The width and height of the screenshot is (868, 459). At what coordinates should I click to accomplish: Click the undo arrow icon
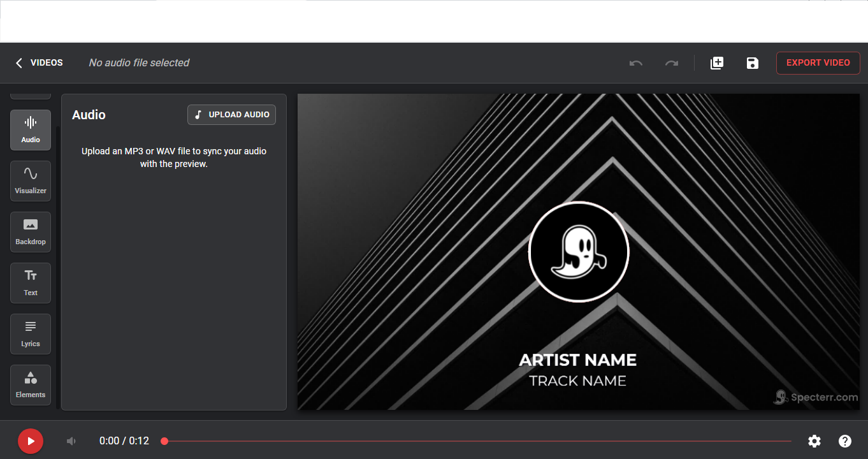pos(635,63)
